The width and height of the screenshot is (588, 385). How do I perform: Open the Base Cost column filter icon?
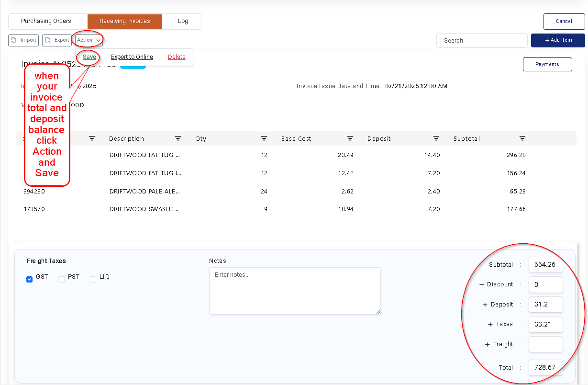pyautogui.click(x=350, y=138)
